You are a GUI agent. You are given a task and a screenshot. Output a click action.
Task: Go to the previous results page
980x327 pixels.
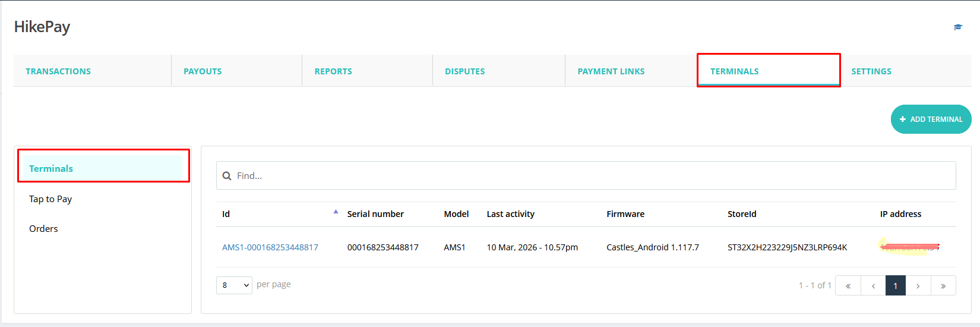click(873, 286)
